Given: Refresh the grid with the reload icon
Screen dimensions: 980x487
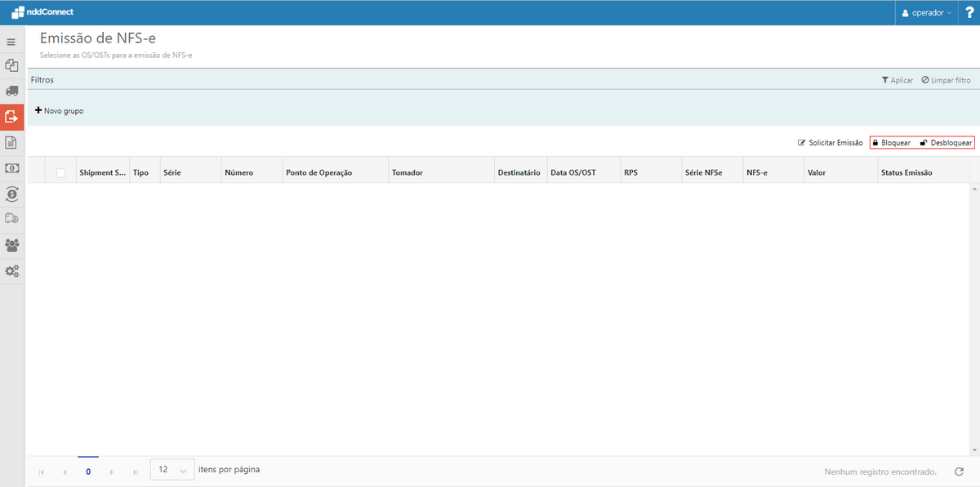Looking at the screenshot, I should tap(959, 471).
